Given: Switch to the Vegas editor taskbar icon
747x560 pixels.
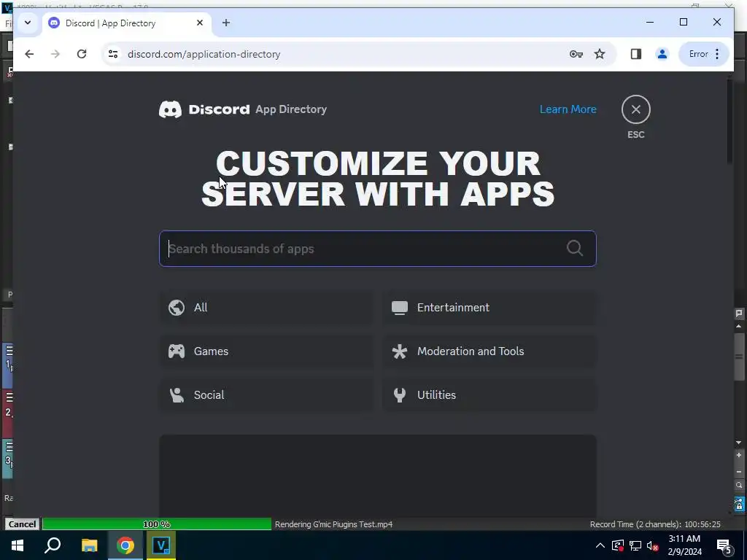Looking at the screenshot, I should pos(160,545).
